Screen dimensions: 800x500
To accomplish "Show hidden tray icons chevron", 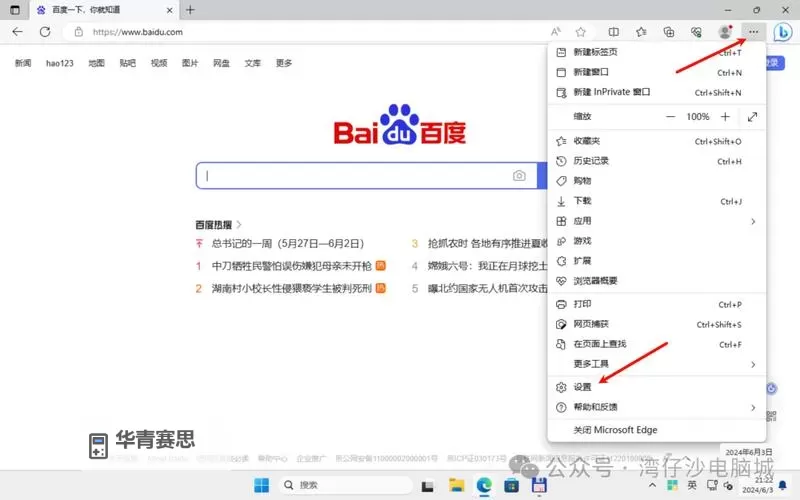I will pos(652,485).
